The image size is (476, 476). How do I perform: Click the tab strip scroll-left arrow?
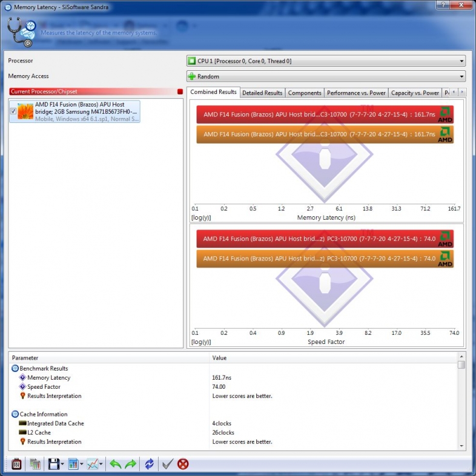(x=454, y=91)
